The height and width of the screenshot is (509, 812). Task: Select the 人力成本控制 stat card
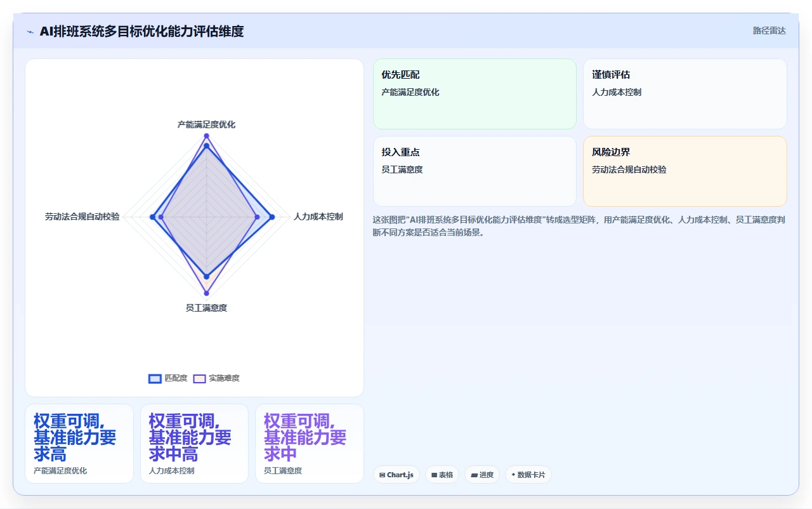pyautogui.click(x=194, y=444)
